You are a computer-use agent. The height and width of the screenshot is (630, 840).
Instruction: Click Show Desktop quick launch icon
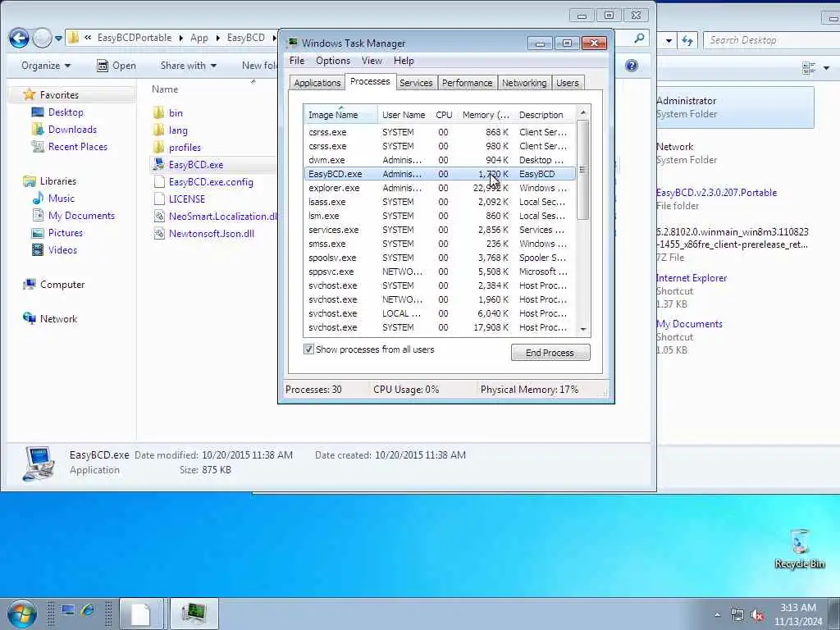click(x=67, y=610)
